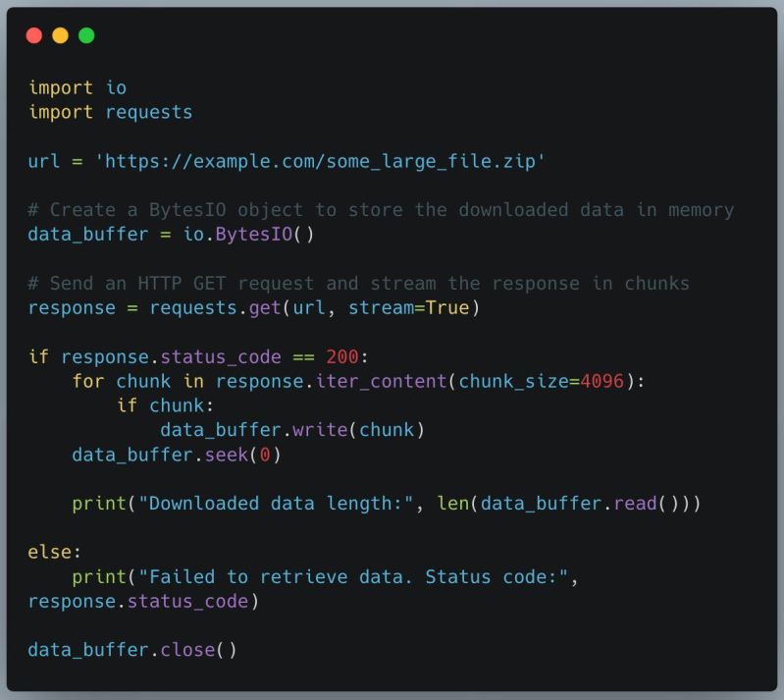Click the number 200 in the condition

[342, 356]
